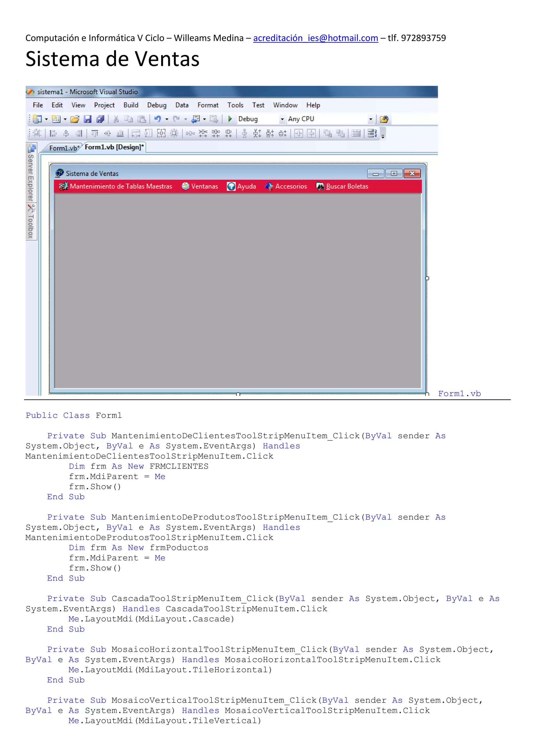
Task: Open the Undo history dropdown arrow
Action: pos(167,119)
